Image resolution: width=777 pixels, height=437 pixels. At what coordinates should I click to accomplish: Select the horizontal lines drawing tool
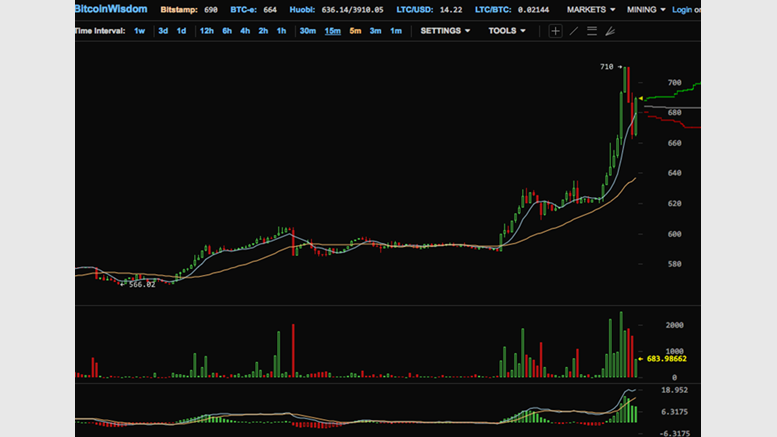coord(592,31)
